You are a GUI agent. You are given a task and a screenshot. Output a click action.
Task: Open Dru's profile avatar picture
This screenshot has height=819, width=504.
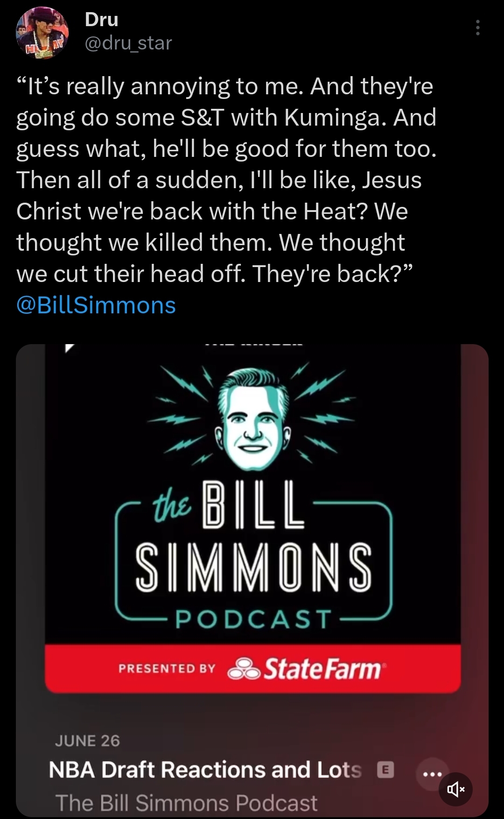point(42,33)
